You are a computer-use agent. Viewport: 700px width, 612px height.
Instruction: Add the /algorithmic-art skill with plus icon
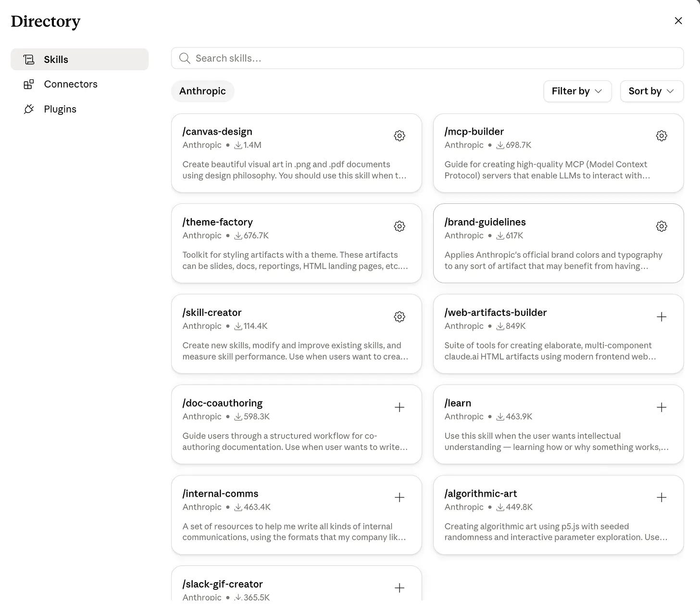pyautogui.click(x=662, y=498)
